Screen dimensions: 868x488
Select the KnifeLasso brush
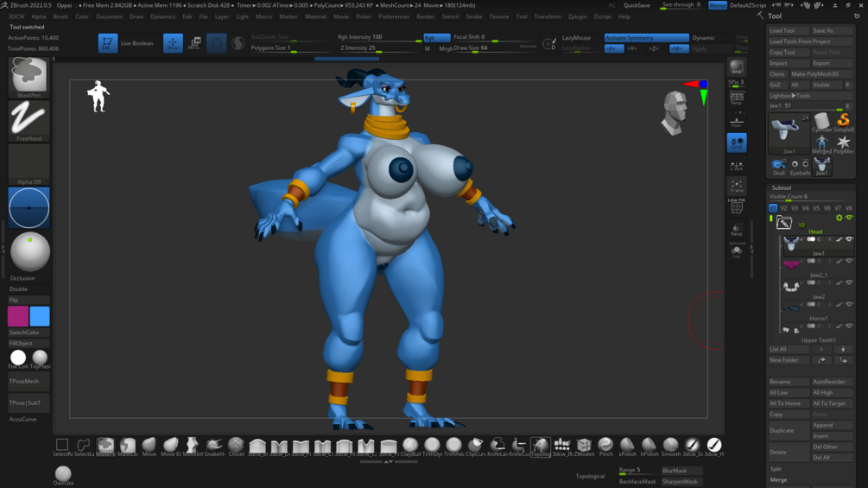click(x=497, y=446)
